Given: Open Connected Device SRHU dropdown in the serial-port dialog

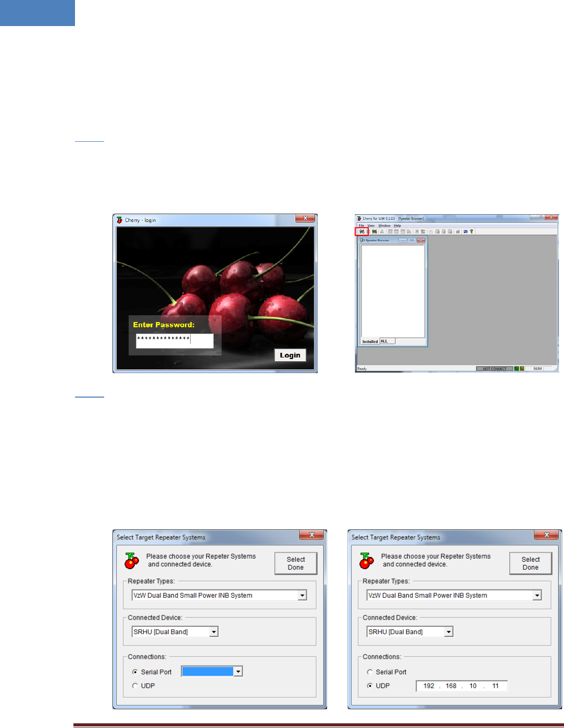Looking at the screenshot, I should (x=214, y=632).
